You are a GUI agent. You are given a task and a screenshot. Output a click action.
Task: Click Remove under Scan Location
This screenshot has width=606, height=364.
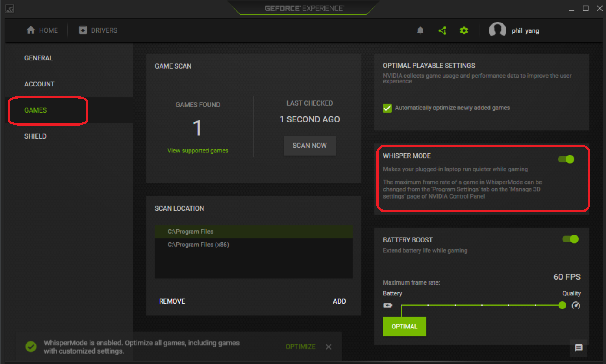pyautogui.click(x=172, y=301)
